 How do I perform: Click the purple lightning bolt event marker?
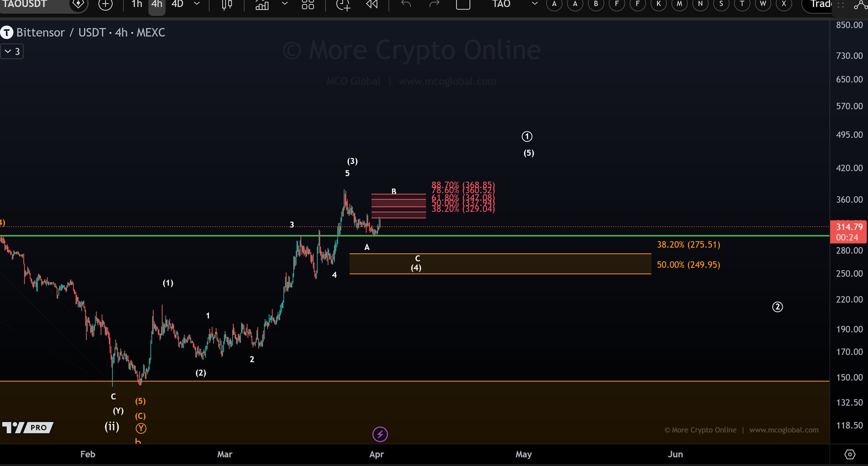click(x=380, y=434)
